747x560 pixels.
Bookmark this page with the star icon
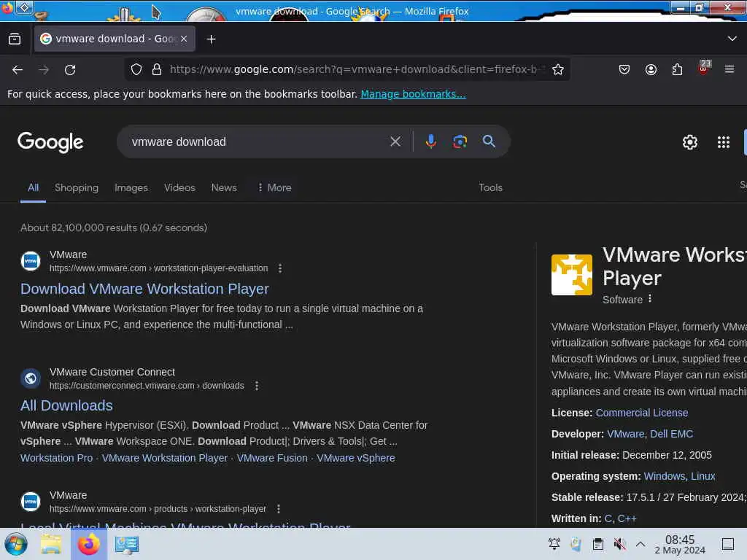[x=558, y=69]
